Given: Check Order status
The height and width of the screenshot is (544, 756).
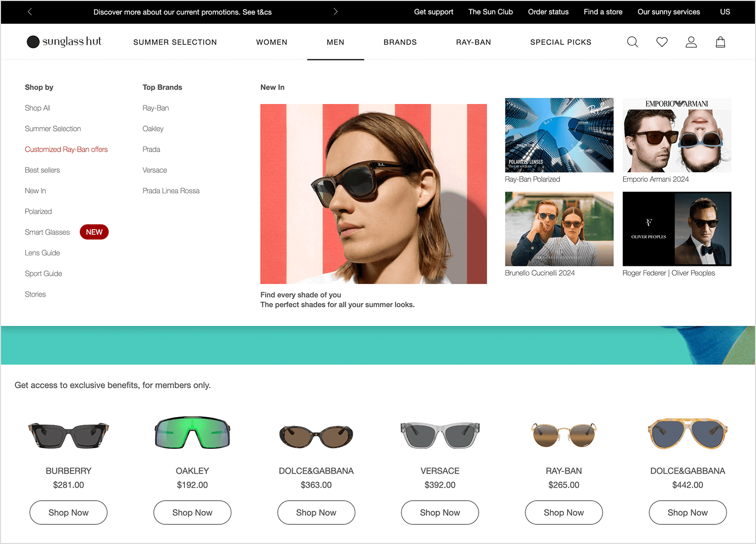Looking at the screenshot, I should tap(548, 12).
